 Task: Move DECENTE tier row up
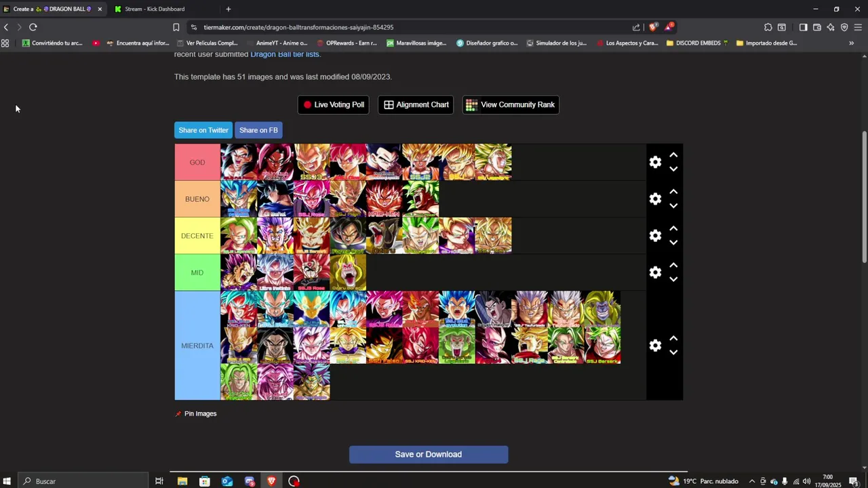673,228
